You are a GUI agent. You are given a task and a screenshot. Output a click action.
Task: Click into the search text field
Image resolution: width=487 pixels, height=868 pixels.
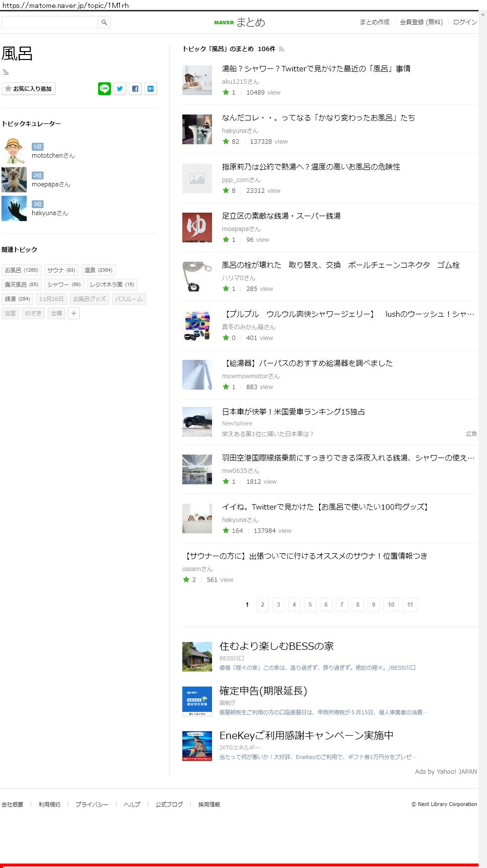pos(50,22)
